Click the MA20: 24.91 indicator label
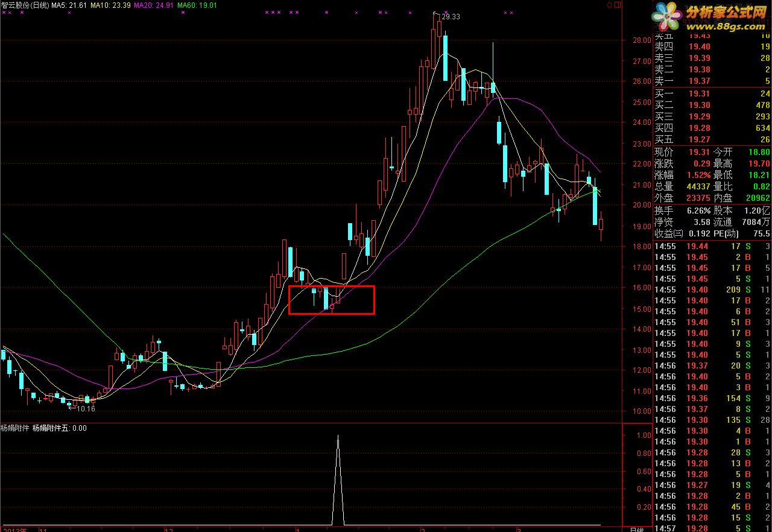Screen dimensions: 772x532 153,5
